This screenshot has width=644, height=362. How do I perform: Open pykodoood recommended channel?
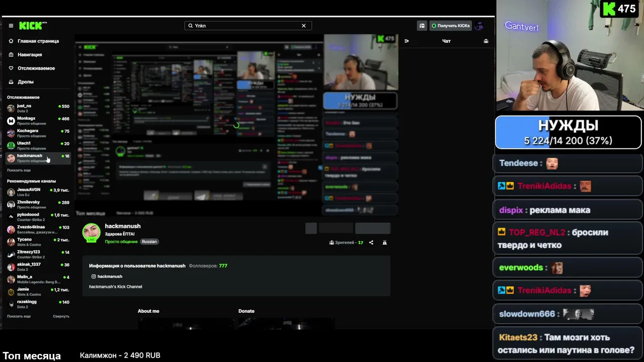click(38, 217)
